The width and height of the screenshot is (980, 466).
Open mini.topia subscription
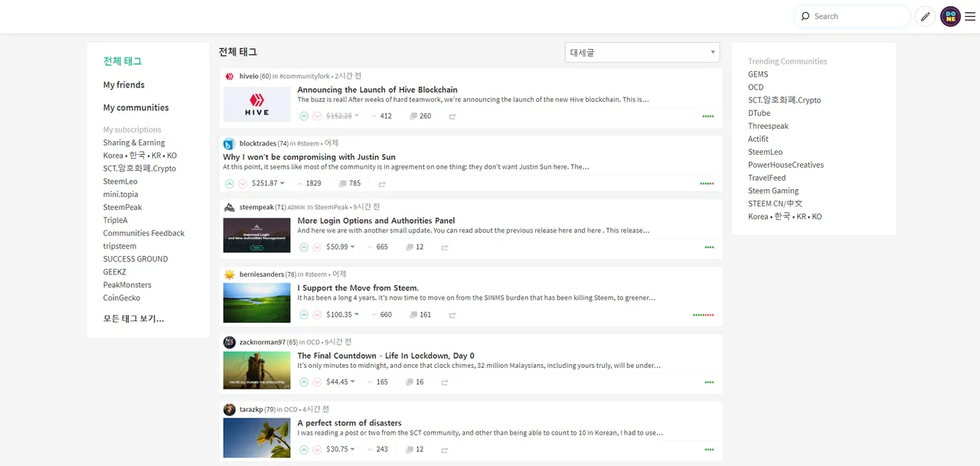[x=121, y=195]
